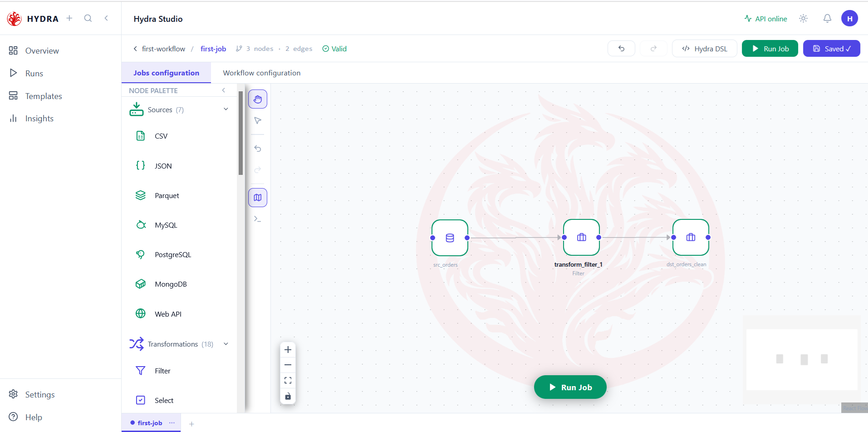
Task: Open the console terminal icon
Action: 258,219
